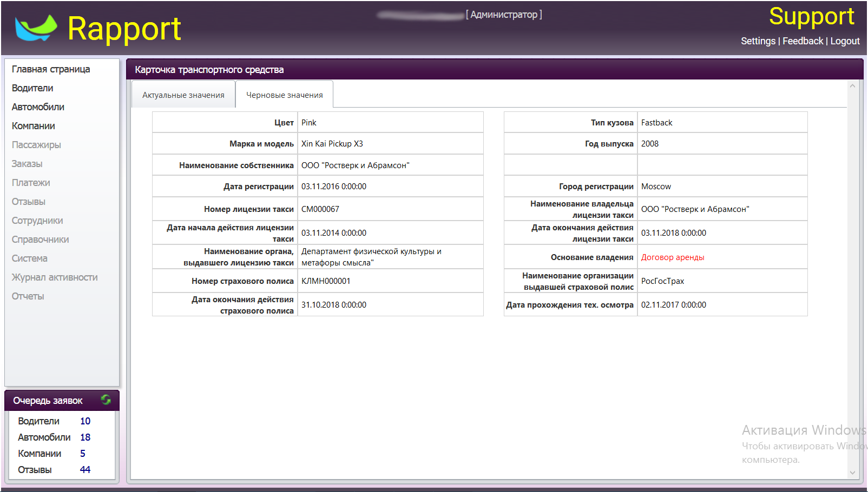Screen dimensions: 868x492
Task: Click the color value Pink
Action: click(x=309, y=123)
